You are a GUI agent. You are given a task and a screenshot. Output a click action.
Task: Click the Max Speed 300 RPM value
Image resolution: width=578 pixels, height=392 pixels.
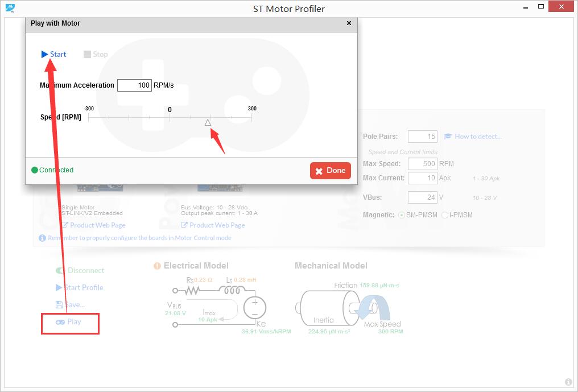point(391,332)
